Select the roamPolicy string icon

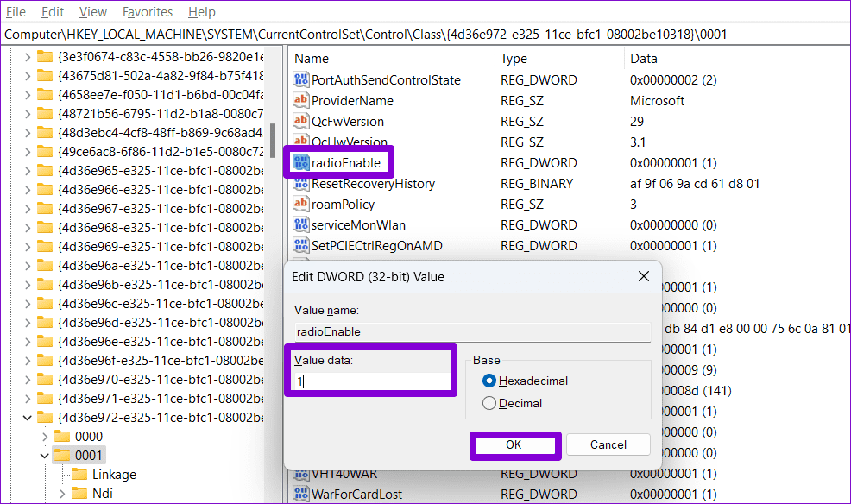click(300, 204)
